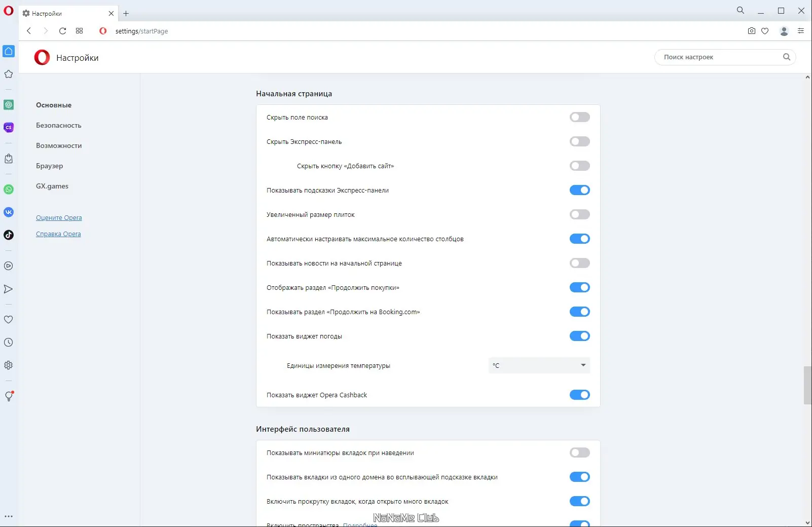The image size is (812, 527).
Task: Go to "Браузер" settings section
Action: coord(49,166)
